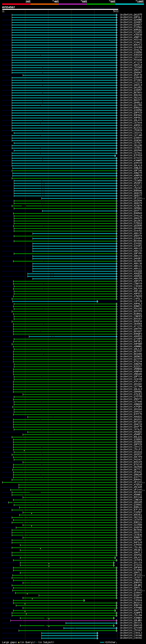Image resolution: width=146 pixels, height=644 pixels.
Task: Select the UniRef100_B6SGY3 label
Action: [131, 602]
